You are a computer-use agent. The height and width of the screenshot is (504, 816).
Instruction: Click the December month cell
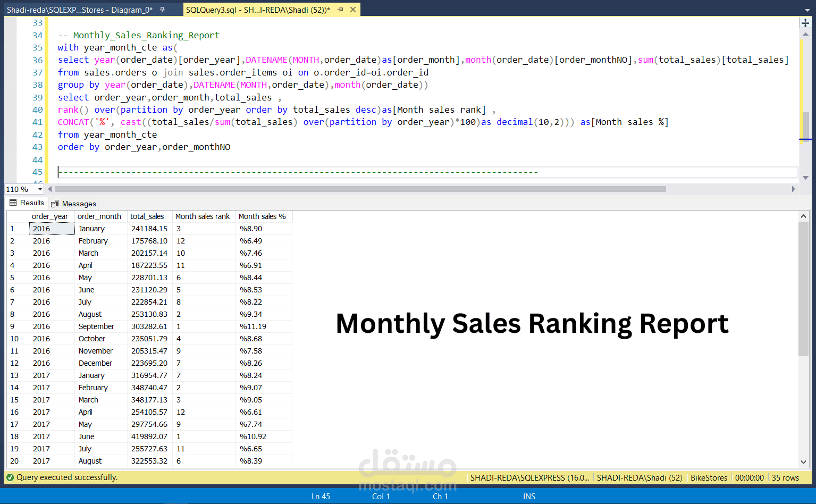100,363
